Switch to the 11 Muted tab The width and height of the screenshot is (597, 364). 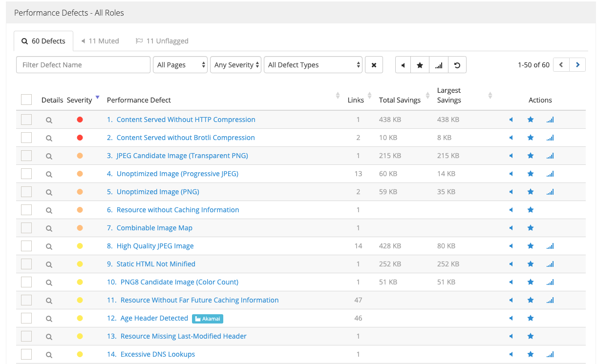[100, 41]
